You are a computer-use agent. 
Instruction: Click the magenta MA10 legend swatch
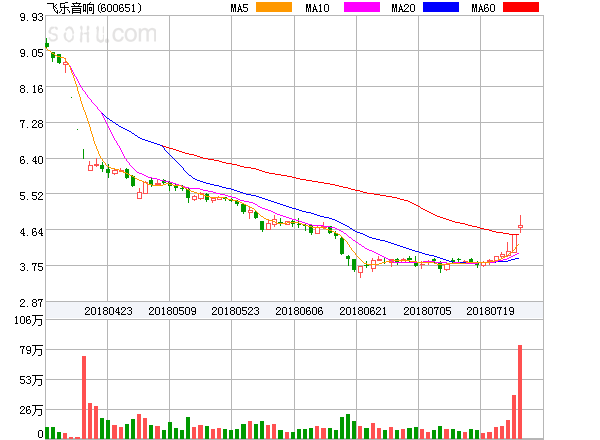(x=362, y=7)
